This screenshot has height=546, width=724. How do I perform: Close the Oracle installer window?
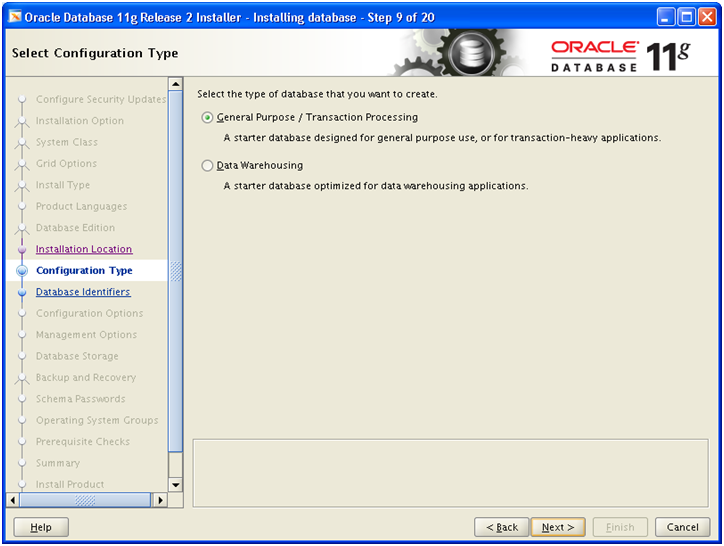point(707,18)
